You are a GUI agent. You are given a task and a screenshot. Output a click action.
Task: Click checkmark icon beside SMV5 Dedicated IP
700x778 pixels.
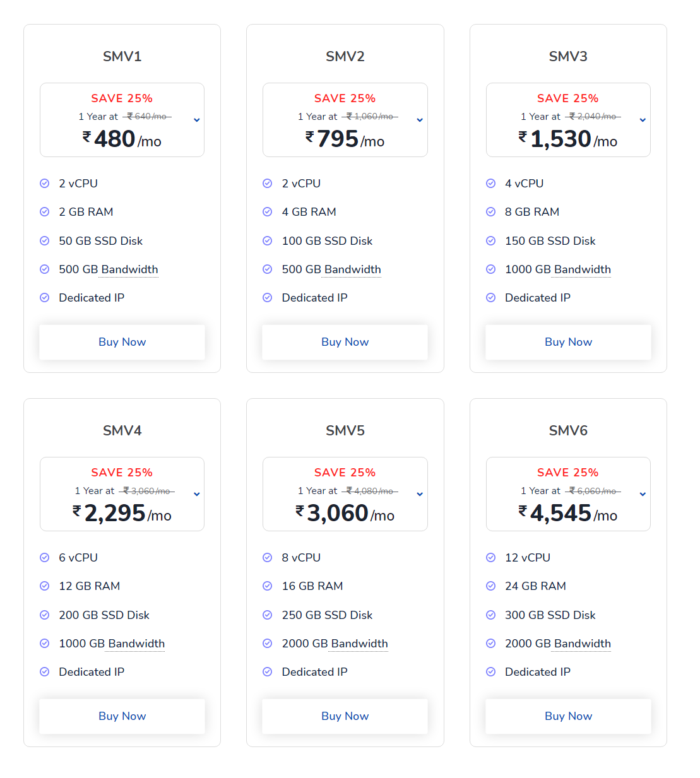(x=268, y=672)
